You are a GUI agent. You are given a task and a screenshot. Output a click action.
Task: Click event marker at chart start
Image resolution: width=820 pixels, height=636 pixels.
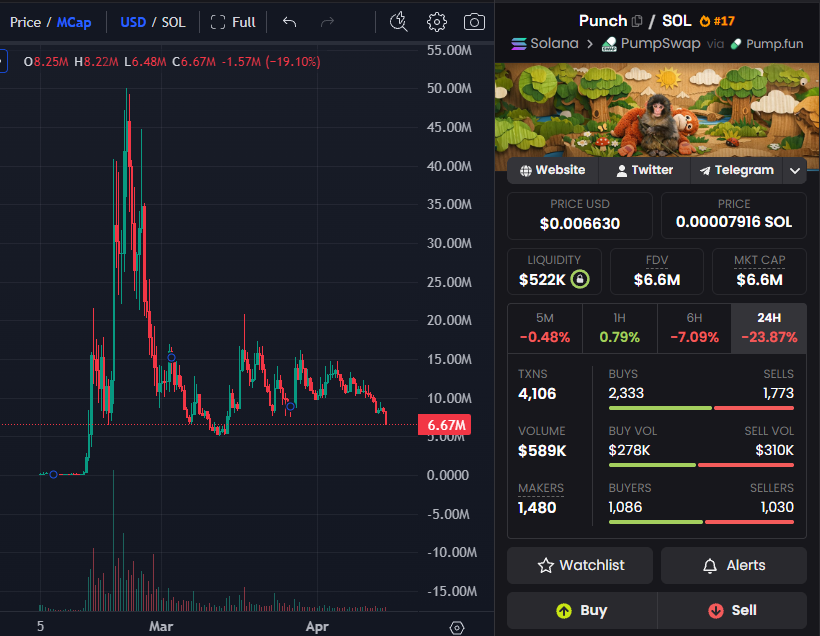coord(53,474)
